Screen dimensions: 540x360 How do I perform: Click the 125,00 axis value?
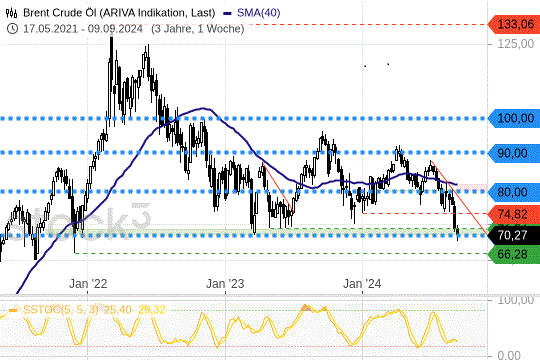(516, 44)
